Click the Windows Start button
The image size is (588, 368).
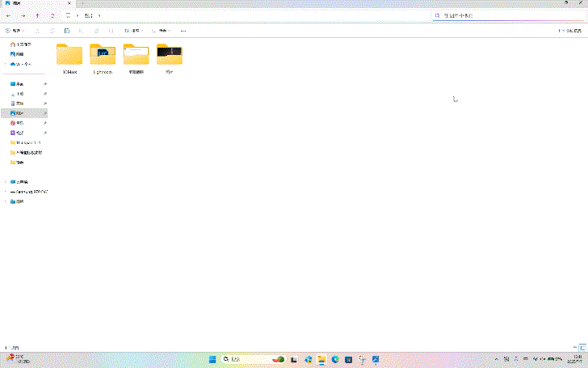tap(213, 359)
